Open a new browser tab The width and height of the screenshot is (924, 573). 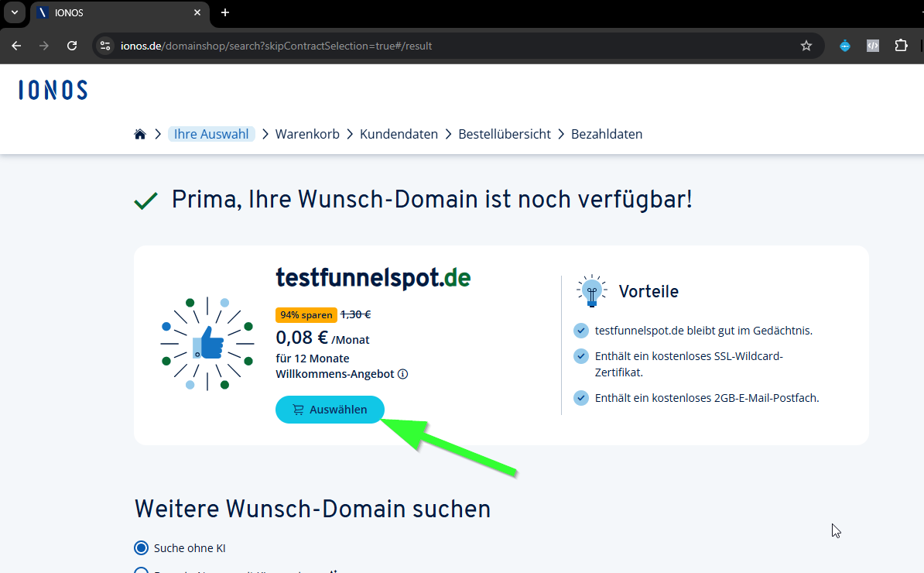(225, 12)
